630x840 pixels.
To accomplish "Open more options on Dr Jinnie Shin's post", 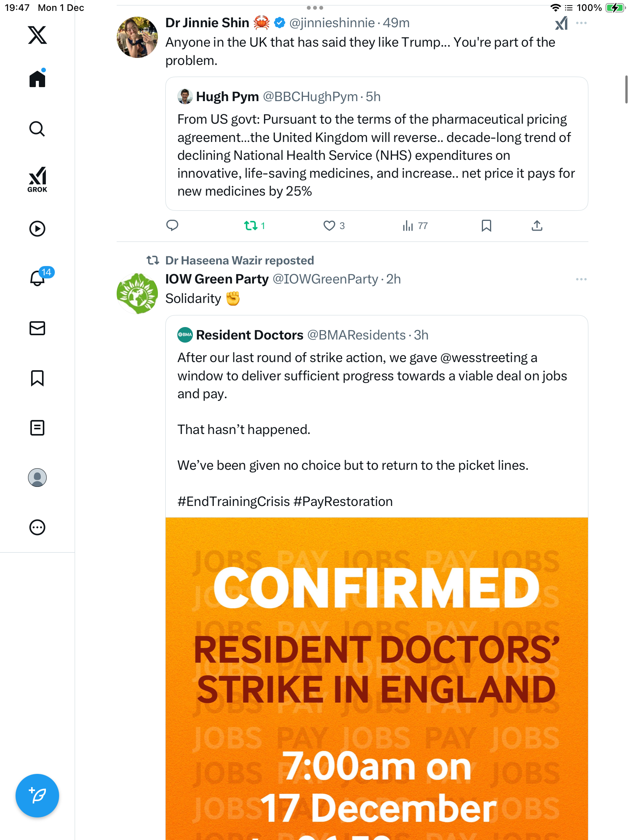I will click(x=581, y=23).
